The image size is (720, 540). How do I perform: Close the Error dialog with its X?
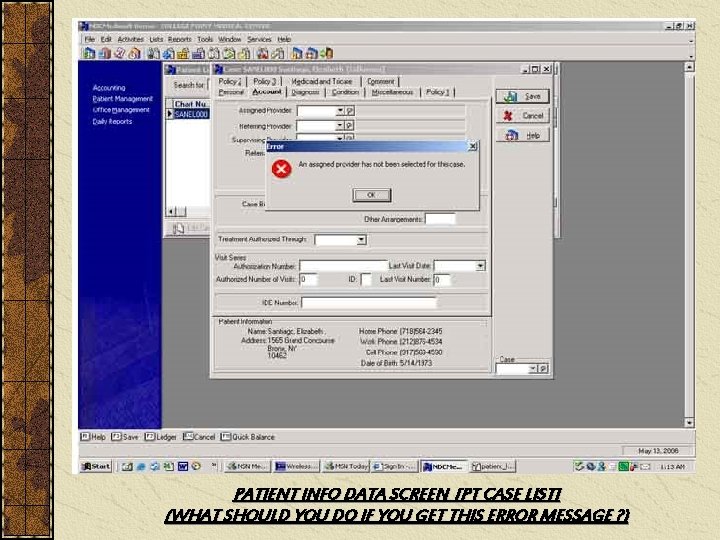pos(472,146)
